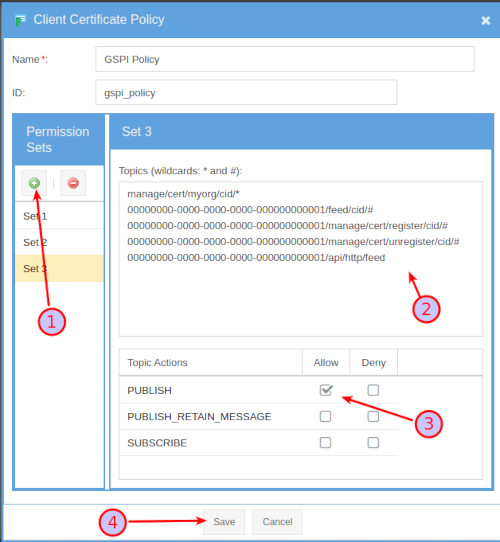Screen dimensions: 500x542
Task: Click the Allow column header
Action: tap(326, 362)
